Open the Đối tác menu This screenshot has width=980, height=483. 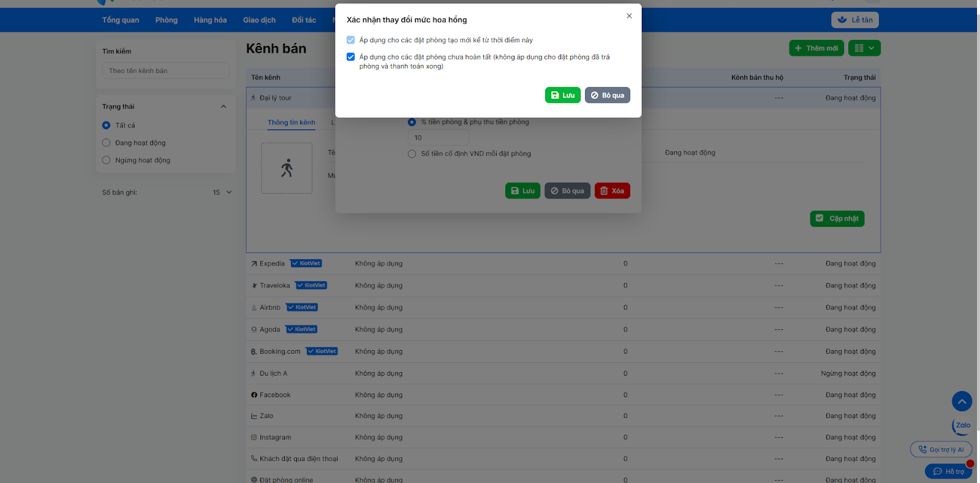pos(304,20)
